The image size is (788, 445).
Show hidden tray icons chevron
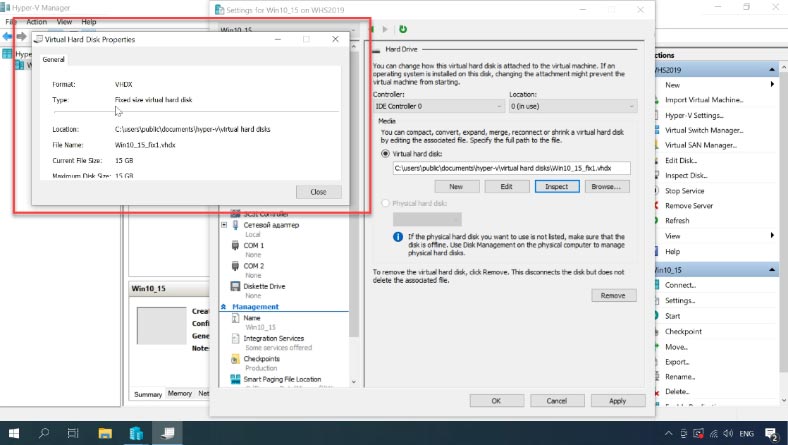668,433
